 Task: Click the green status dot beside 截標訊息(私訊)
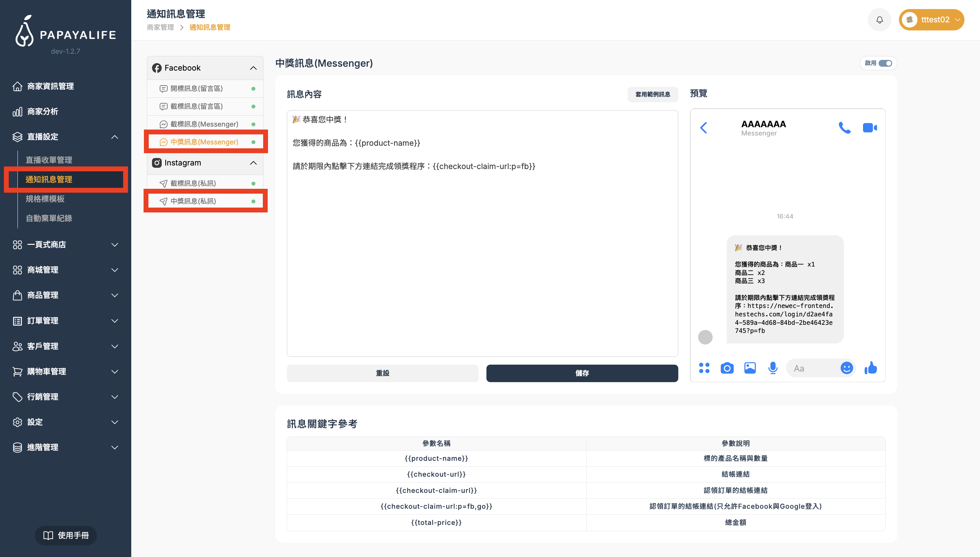(253, 183)
